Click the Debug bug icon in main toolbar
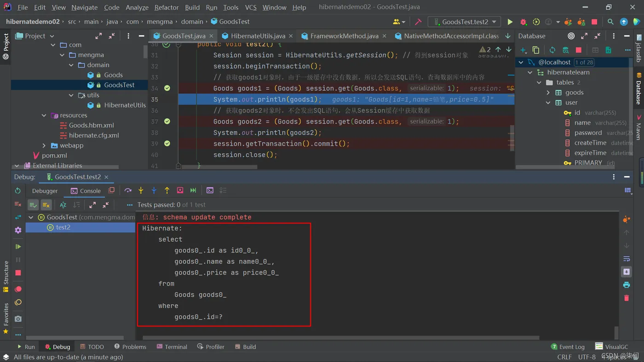Viewport: 644px width, 362px height. pos(523,22)
